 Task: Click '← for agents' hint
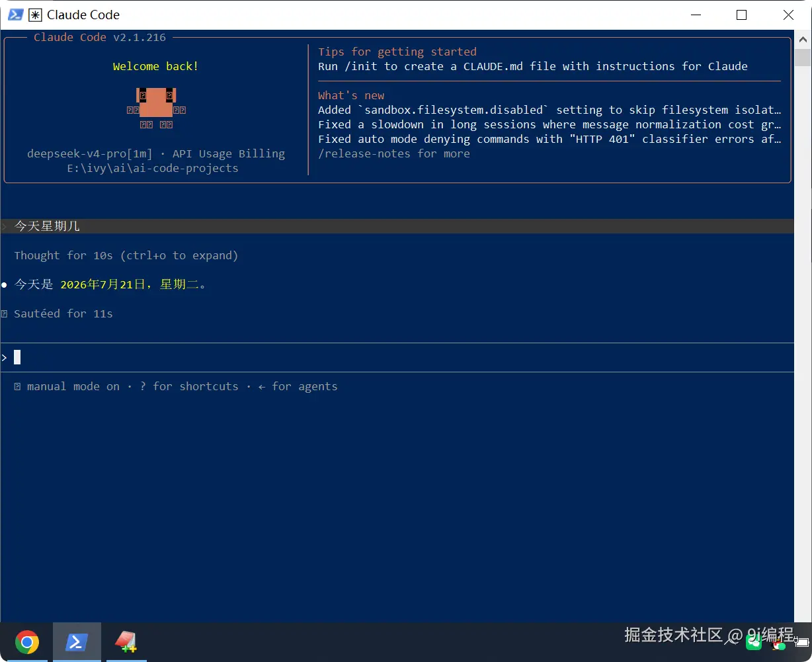pyautogui.click(x=298, y=386)
